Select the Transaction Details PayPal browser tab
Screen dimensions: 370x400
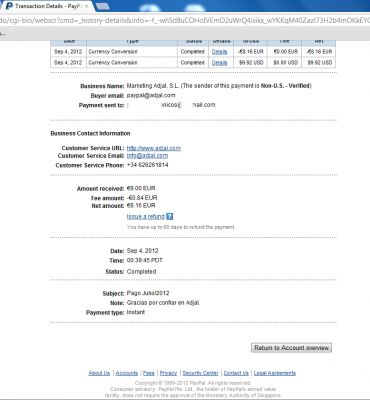[x=48, y=6]
